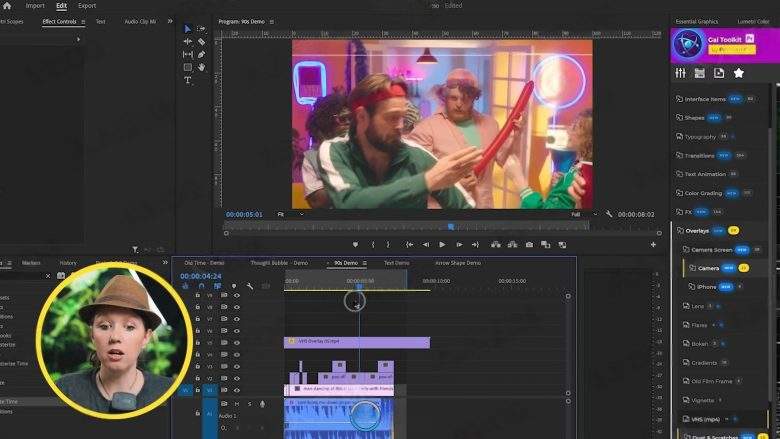Mute the Audio 1 track with M

237,404
